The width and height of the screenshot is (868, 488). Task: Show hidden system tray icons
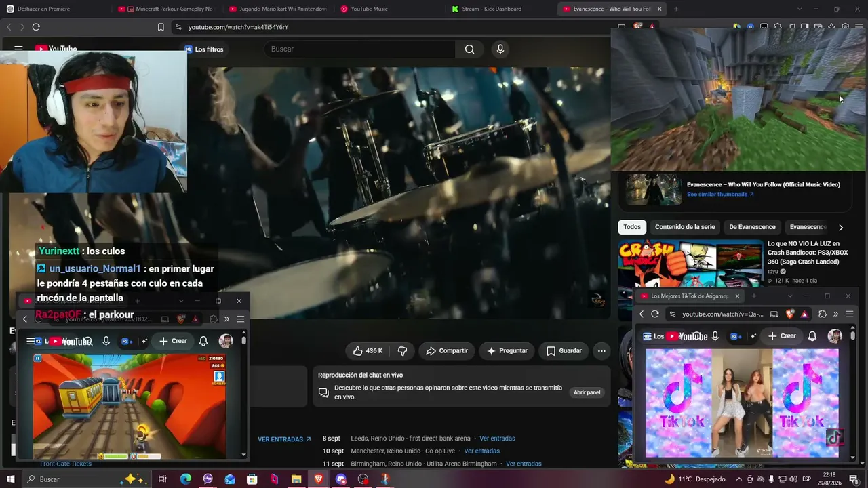click(x=739, y=479)
